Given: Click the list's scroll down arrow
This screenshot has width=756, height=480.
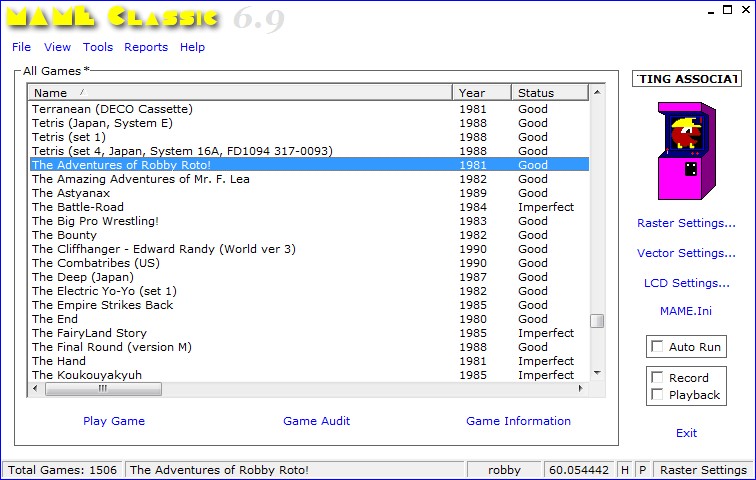Looking at the screenshot, I should 597,373.
